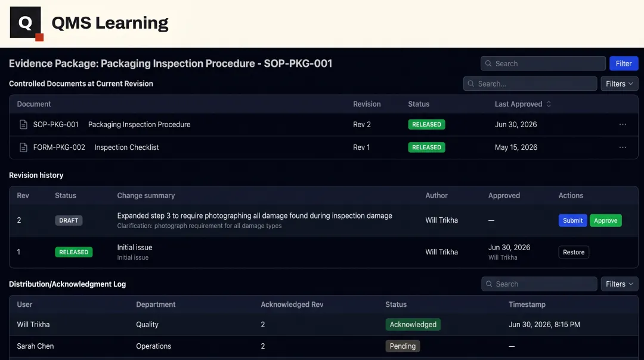Click the Quality department cell
Viewport: 644px width, 360px height.
pyautogui.click(x=147, y=325)
